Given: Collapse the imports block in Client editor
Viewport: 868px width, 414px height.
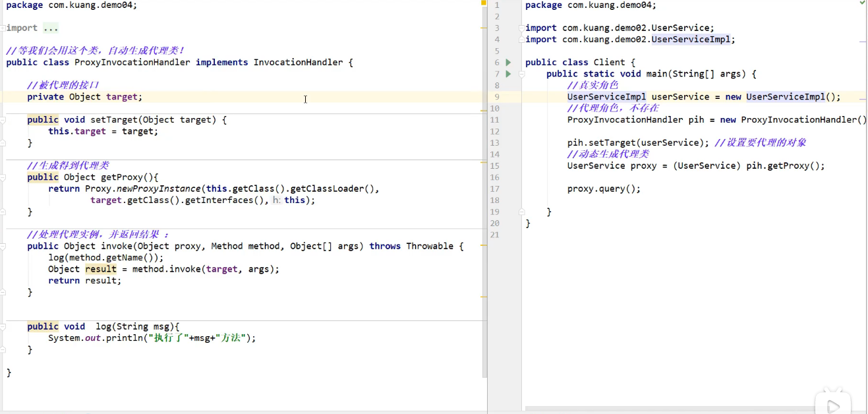Looking at the screenshot, I should [522, 28].
